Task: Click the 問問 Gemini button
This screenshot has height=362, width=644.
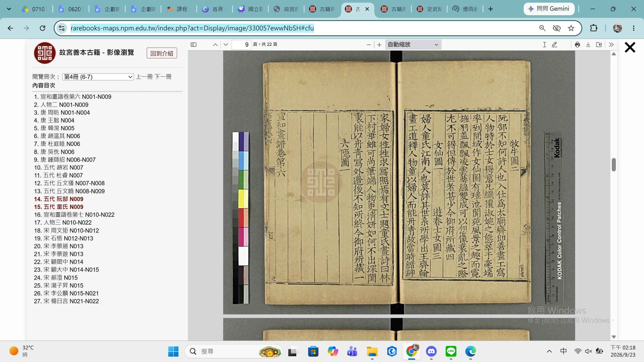Action: [549, 9]
